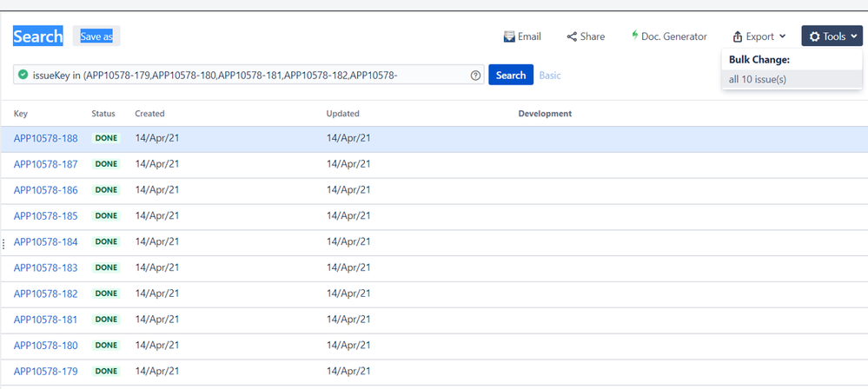Open issue APP10578-185
The height and width of the screenshot is (389, 868).
45,216
